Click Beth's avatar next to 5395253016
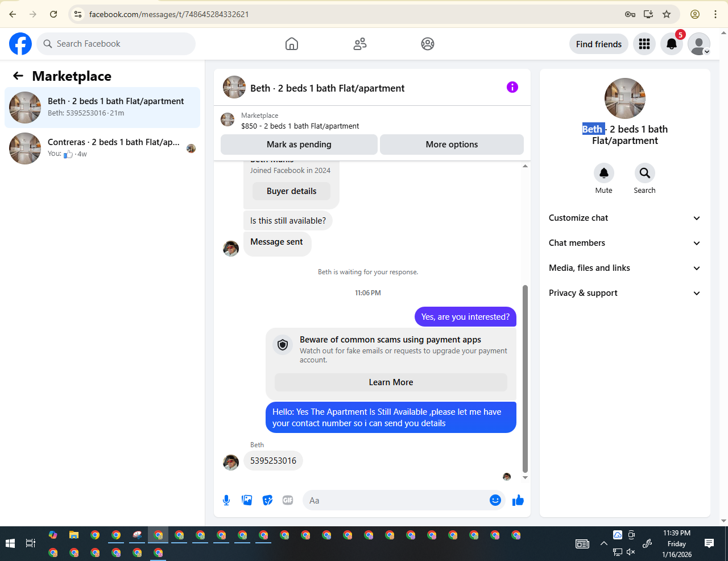The image size is (728, 561). click(231, 462)
